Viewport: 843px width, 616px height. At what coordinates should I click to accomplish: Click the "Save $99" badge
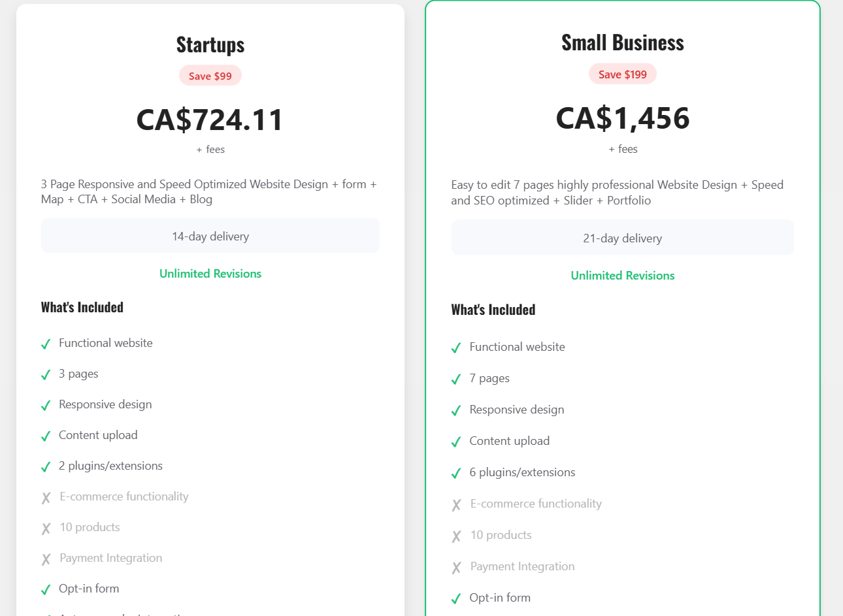click(210, 76)
